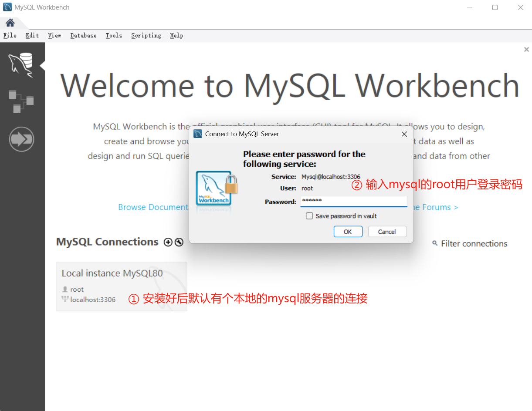Minimize the MySQL Workbench window
Screen dimensions: 532x411
point(470,7)
